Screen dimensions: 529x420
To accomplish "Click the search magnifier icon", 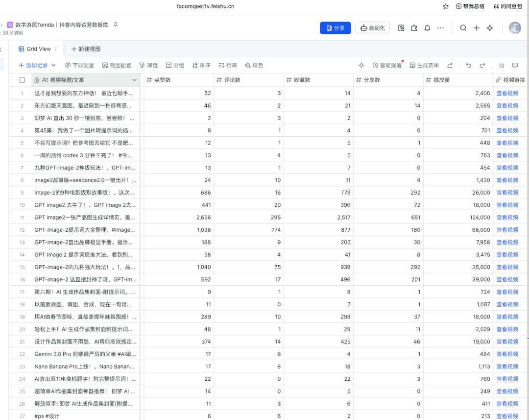I will point(463,28).
